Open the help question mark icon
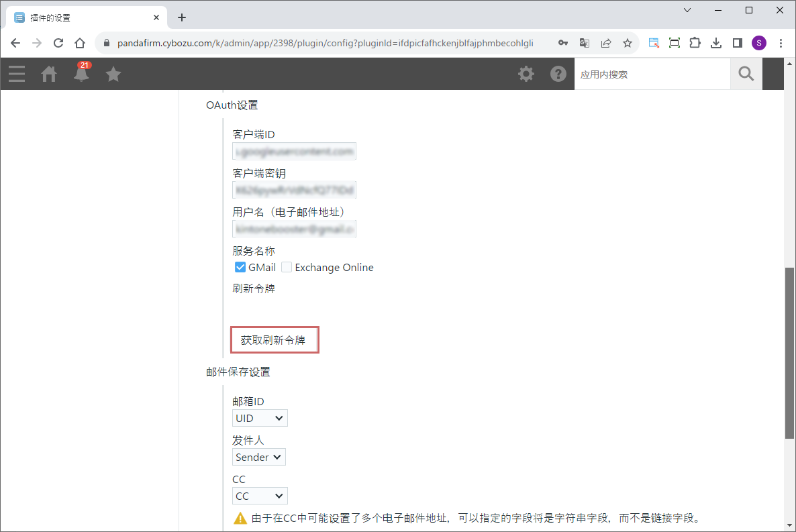 558,74
